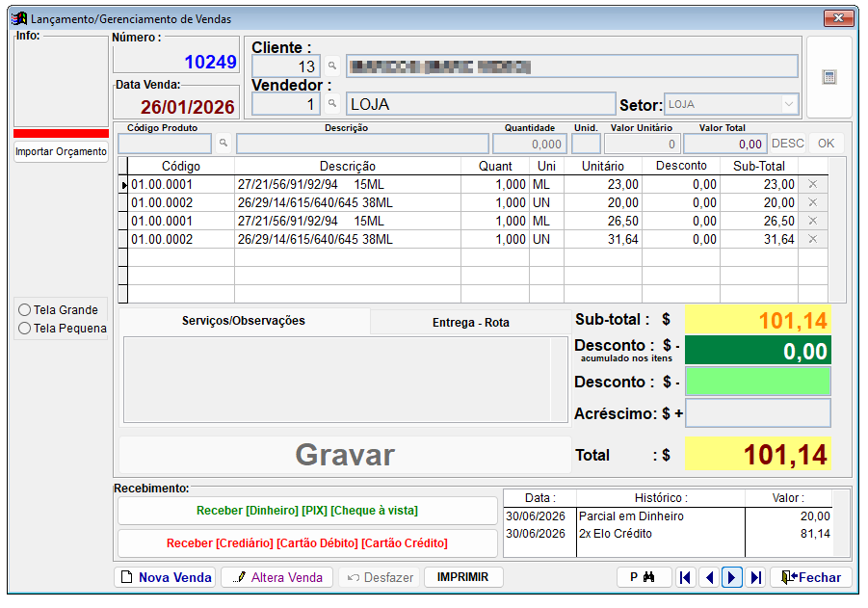
Task: Click the IMPRIMIR button
Action: [x=463, y=577]
